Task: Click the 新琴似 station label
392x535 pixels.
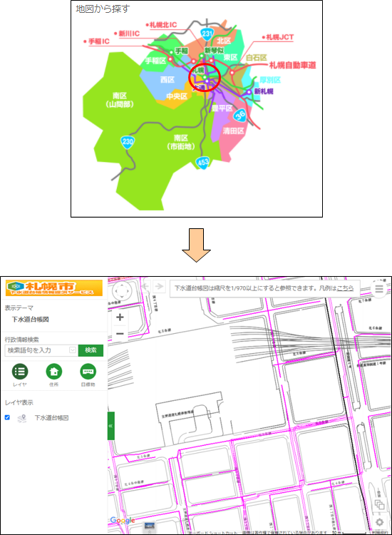Action: click(x=214, y=50)
